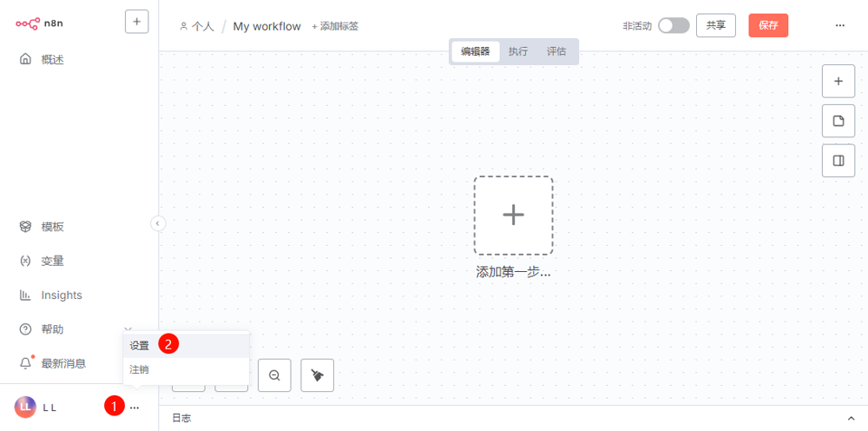Add a sticky note to the canvas
868x431 pixels.
[838, 121]
